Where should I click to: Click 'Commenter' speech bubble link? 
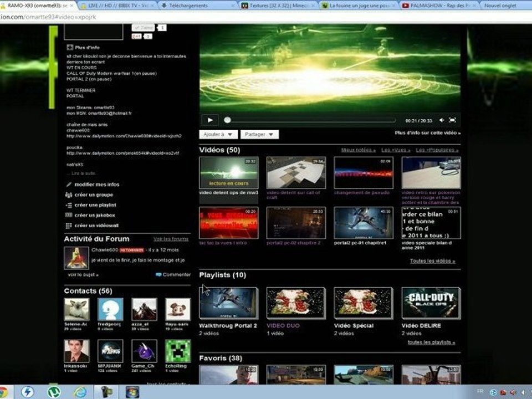click(173, 274)
